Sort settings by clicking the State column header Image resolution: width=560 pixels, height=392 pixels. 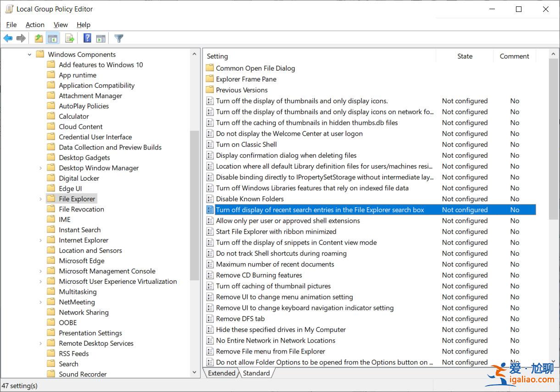click(465, 56)
